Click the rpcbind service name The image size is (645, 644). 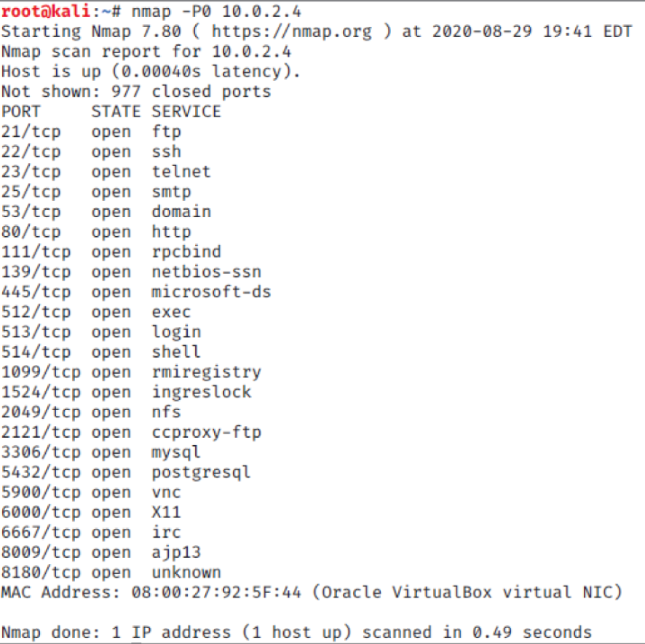tap(186, 252)
